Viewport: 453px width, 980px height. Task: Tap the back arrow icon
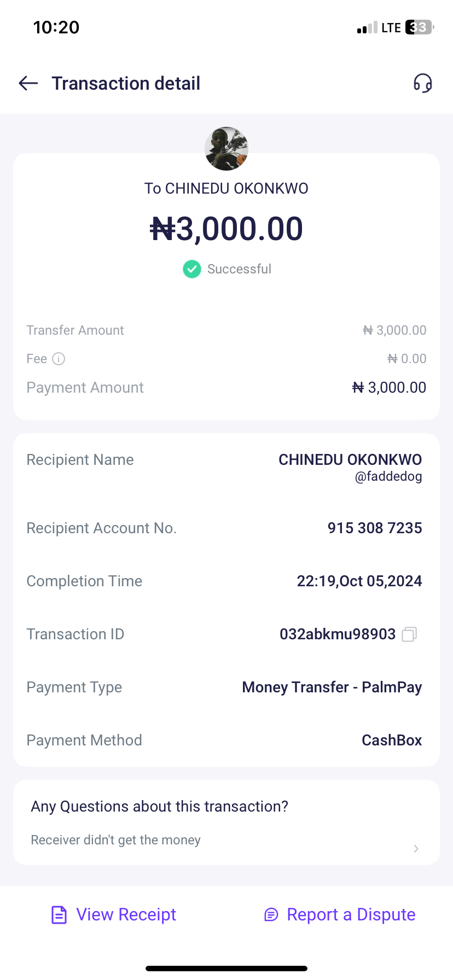tap(28, 83)
